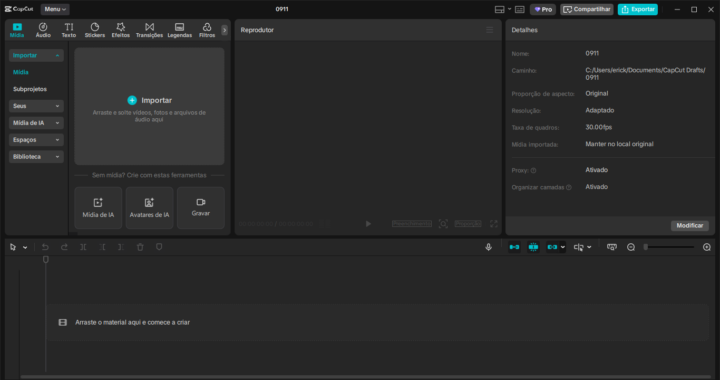
Task: Click the delete-right trim icon
Action: [x=121, y=247]
